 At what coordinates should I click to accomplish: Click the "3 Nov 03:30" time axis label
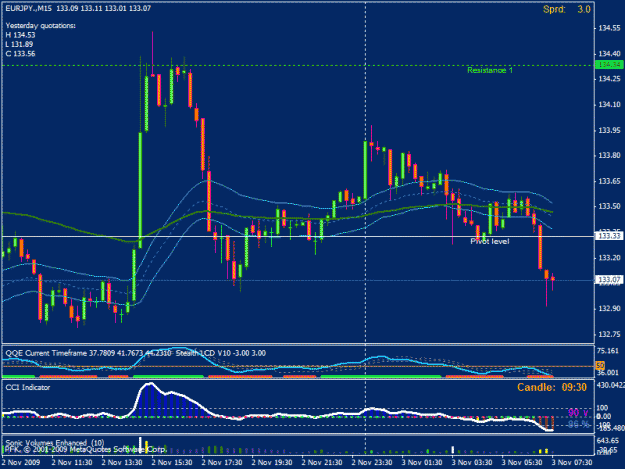coord(472,463)
